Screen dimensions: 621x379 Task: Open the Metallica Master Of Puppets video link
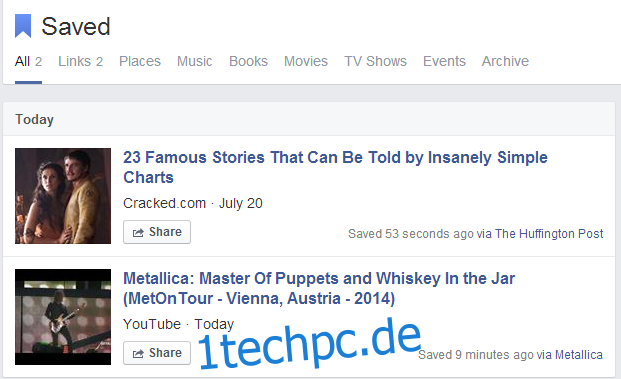pos(319,288)
